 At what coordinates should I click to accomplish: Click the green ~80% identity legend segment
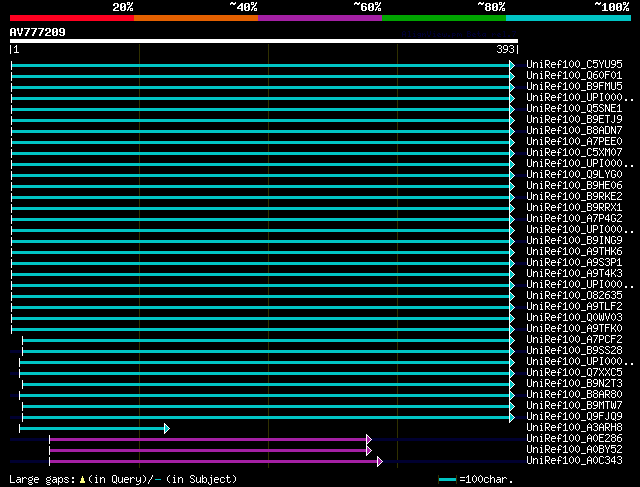pos(444,18)
